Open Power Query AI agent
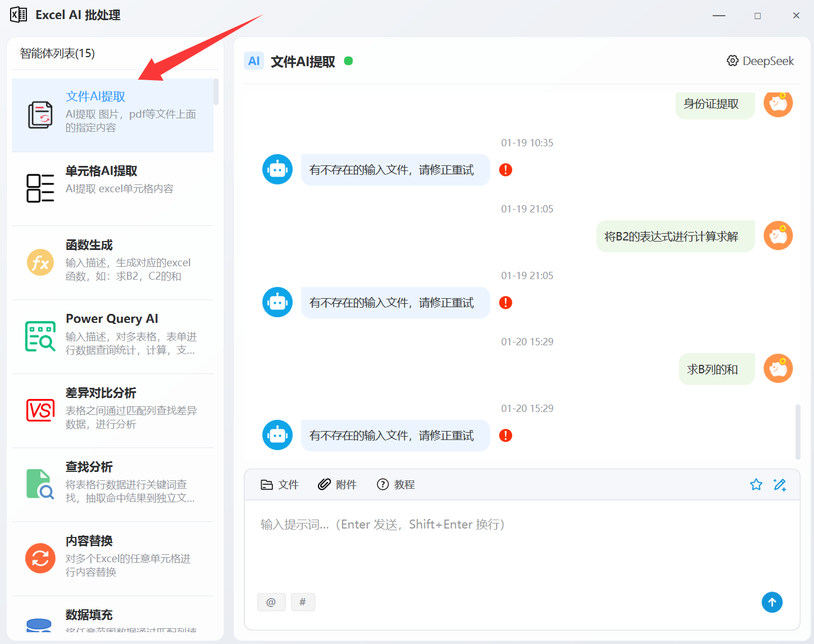 [x=113, y=336]
